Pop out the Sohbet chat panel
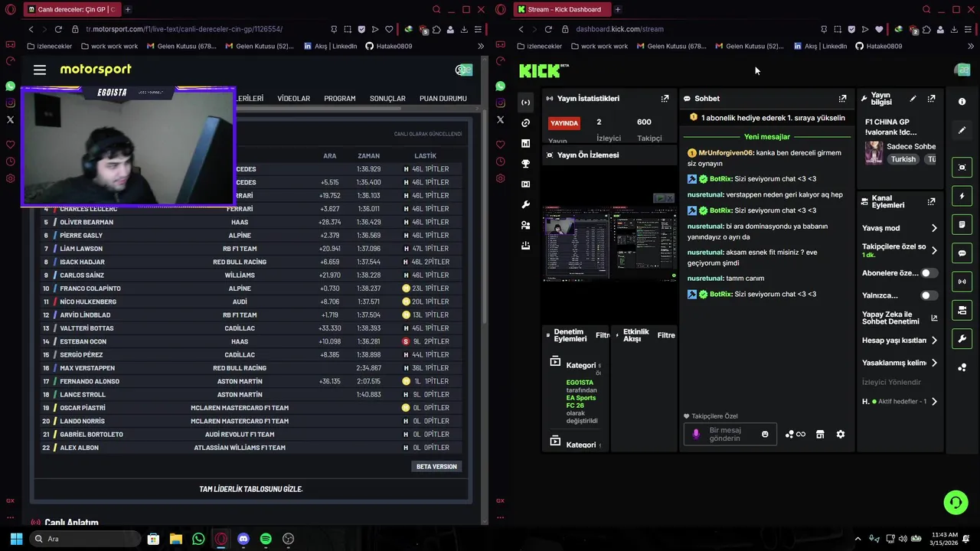Viewport: 980px width, 551px height. (x=842, y=99)
